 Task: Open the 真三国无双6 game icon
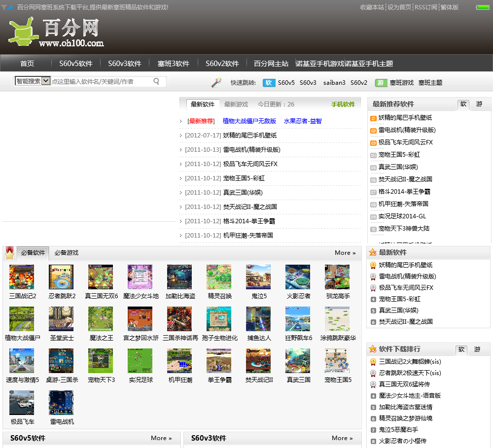pos(101,277)
